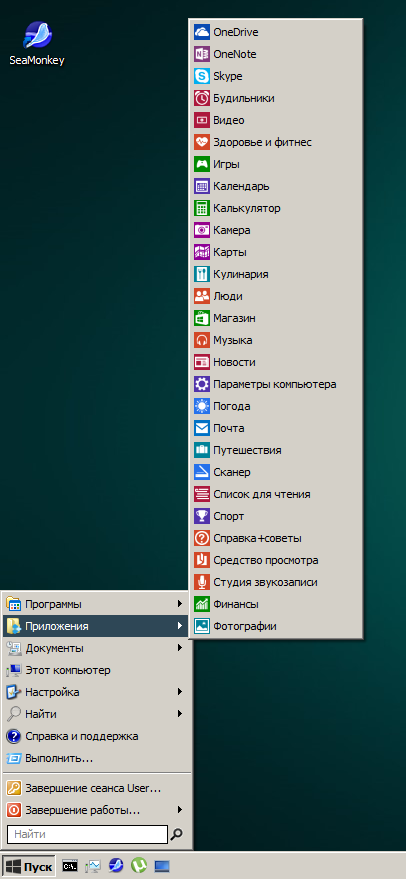Viewport: 406px width, 879px height.
Task: Expand the Программы submenu arrow
Action: [x=179, y=604]
